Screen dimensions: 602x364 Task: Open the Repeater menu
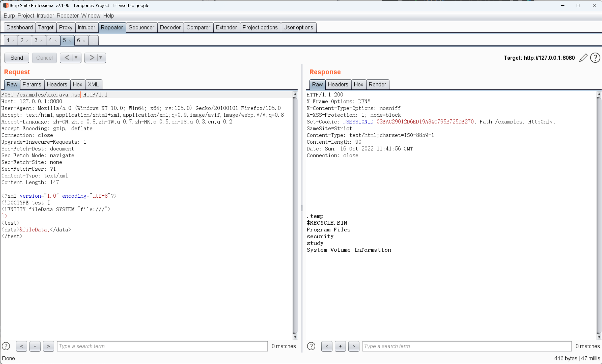pos(68,16)
